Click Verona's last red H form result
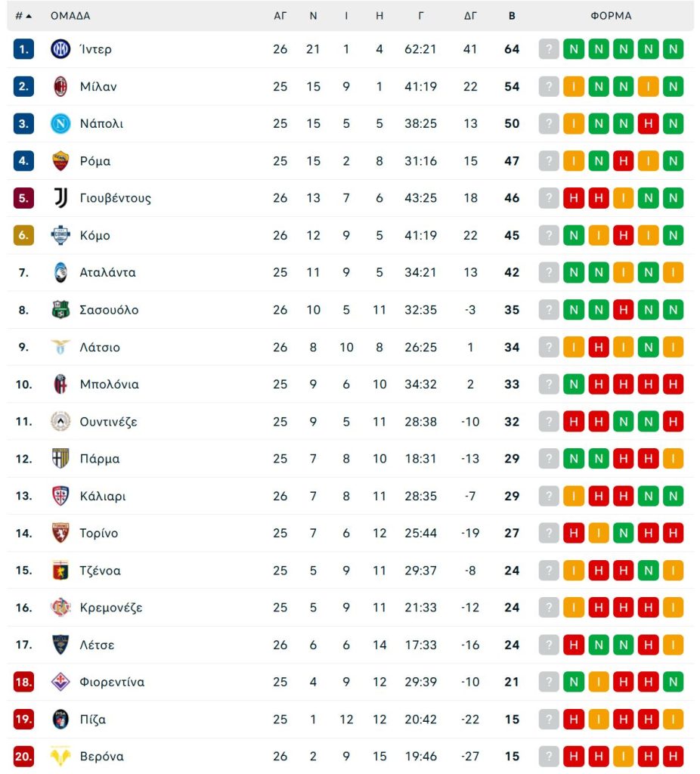The image size is (700, 774). 674,757
